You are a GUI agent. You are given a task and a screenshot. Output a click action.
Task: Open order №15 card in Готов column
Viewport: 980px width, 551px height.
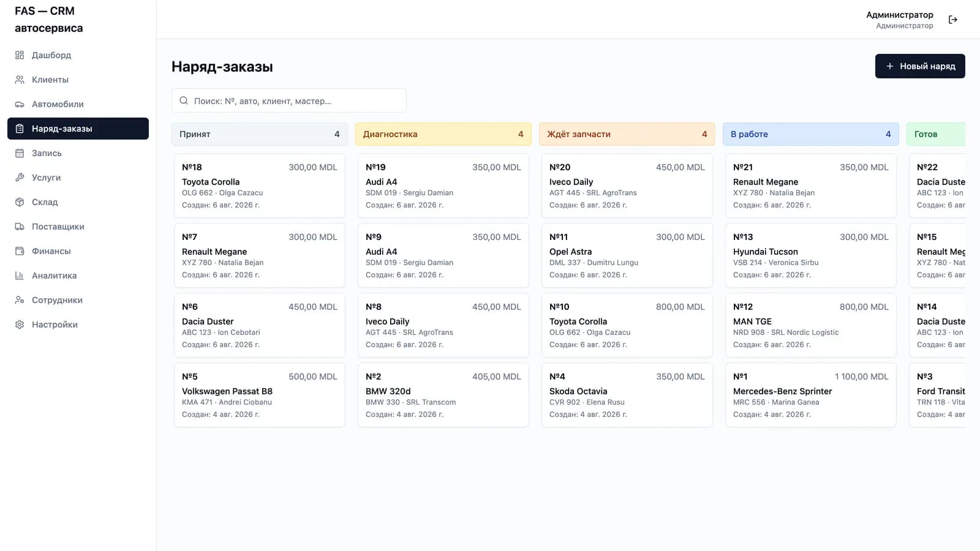click(x=937, y=255)
